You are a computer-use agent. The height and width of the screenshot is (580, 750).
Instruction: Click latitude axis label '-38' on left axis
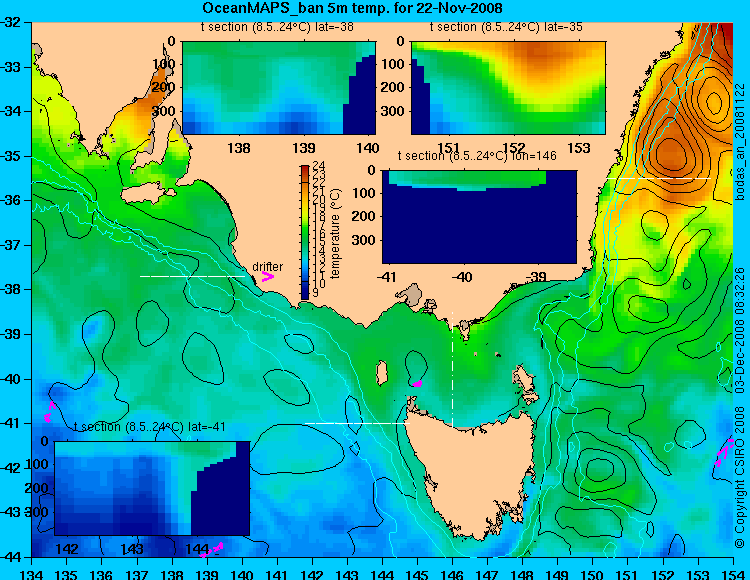(x=10, y=289)
